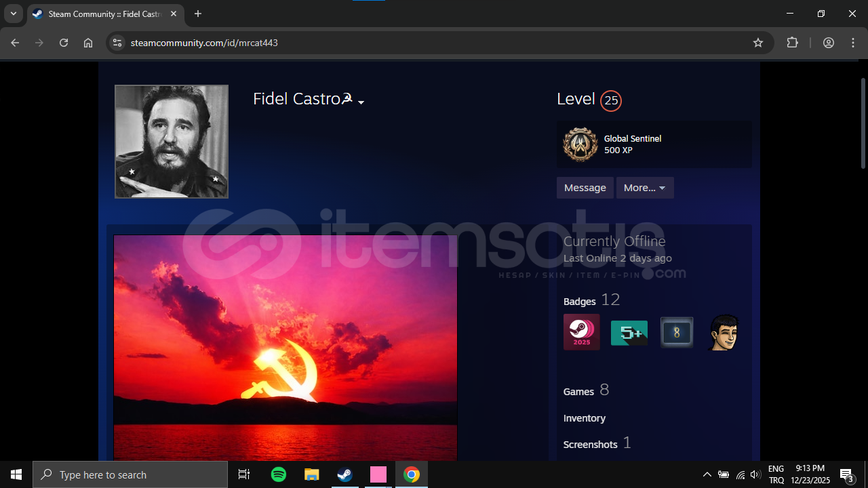Viewport: 868px width, 488px height.
Task: Open Steam app from the taskbar
Action: pos(345,474)
